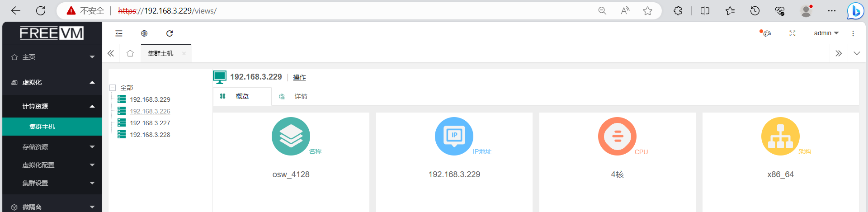Viewport: 868px width, 212px height.
Task: Select host 192.168.3.226 in tree
Action: (x=150, y=111)
